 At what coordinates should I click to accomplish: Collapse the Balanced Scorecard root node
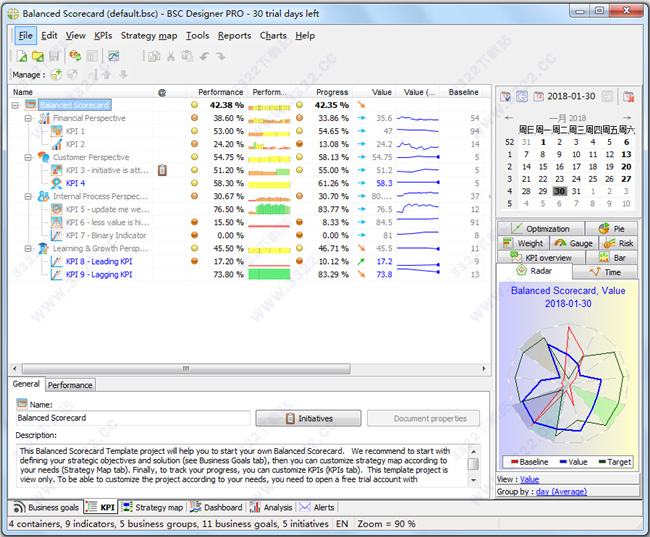coord(15,105)
